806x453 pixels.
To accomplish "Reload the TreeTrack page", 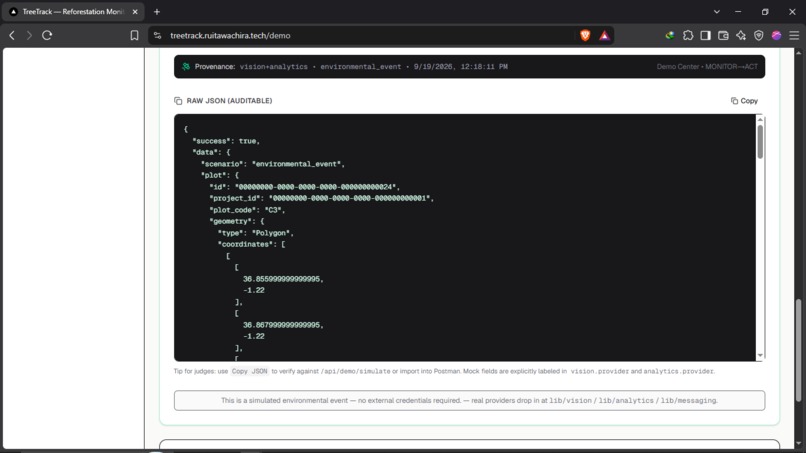I will (47, 35).
